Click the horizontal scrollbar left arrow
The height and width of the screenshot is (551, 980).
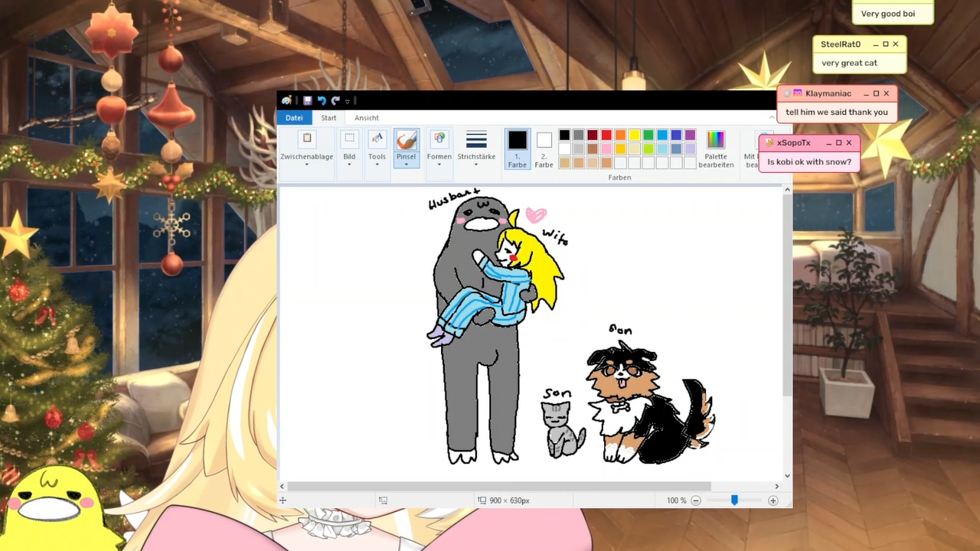coord(283,486)
